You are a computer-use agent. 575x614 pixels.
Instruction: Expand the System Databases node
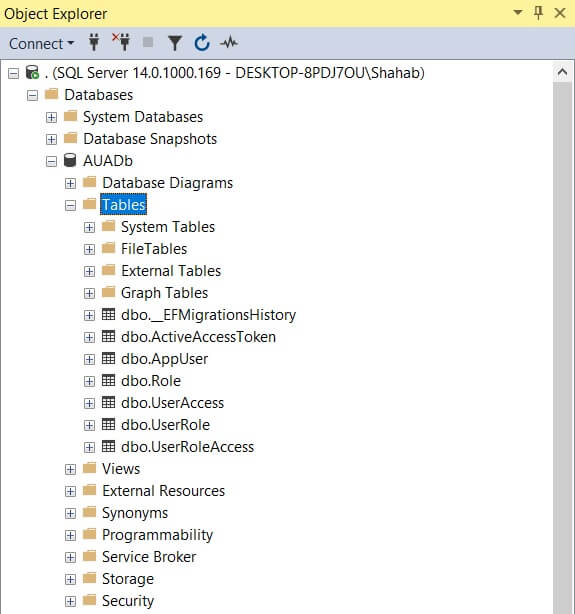51,117
